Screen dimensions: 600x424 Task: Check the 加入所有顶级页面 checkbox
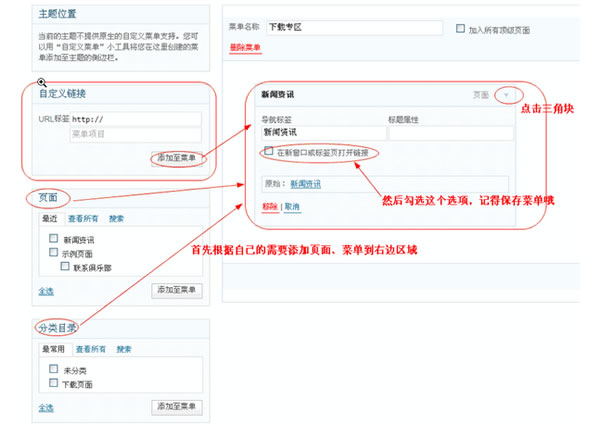[459, 30]
